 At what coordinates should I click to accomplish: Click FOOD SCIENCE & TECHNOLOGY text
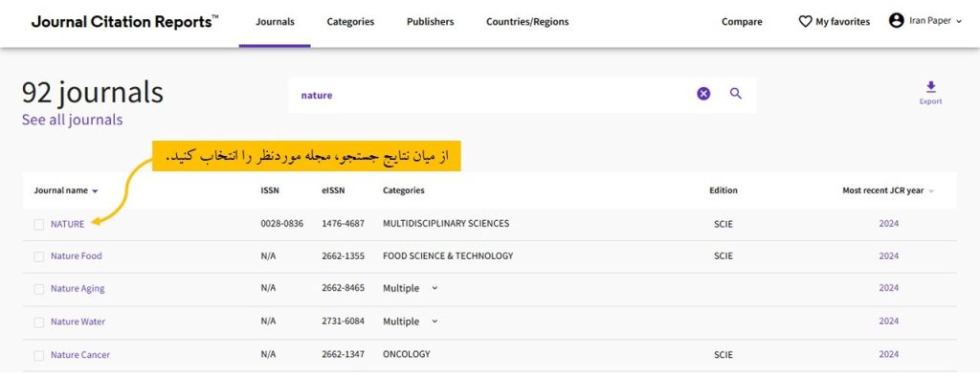[x=448, y=255]
